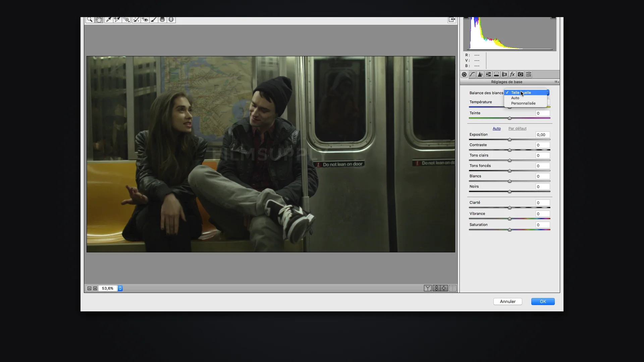Choose Auto in white balance dropdown

tap(526, 98)
